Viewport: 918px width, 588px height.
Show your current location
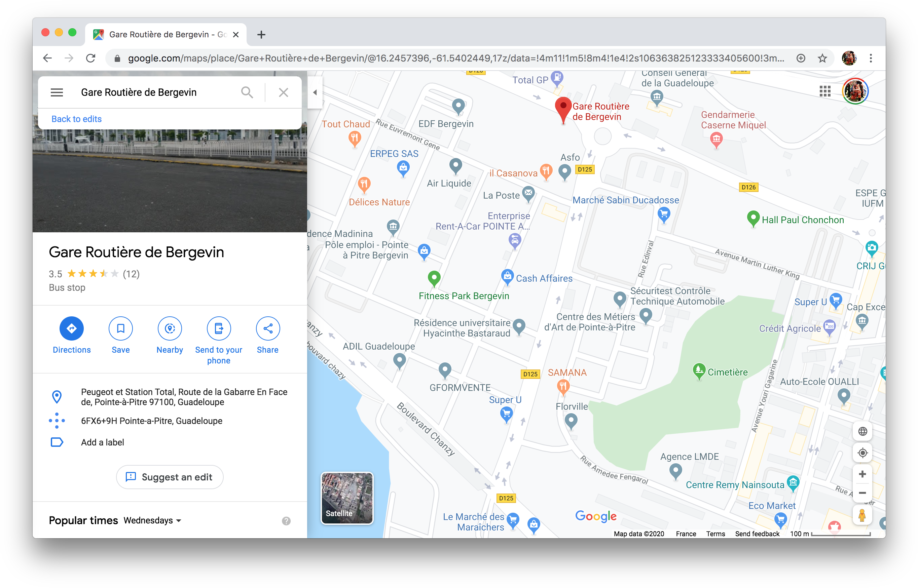pos(862,453)
